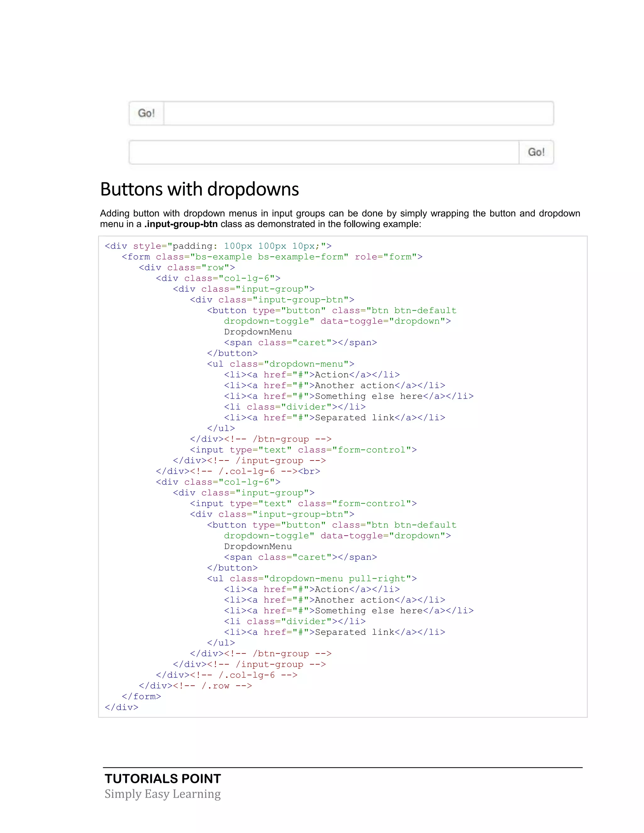Click the 'Simply Easy Learning' tagline
The height and width of the screenshot is (833, 644).
163,794
